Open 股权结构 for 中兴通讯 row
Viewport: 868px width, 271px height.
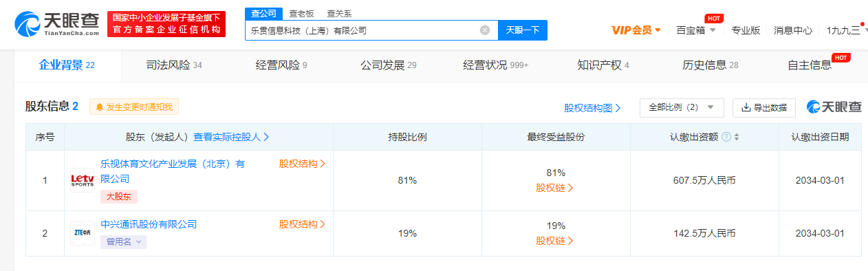coord(302,224)
